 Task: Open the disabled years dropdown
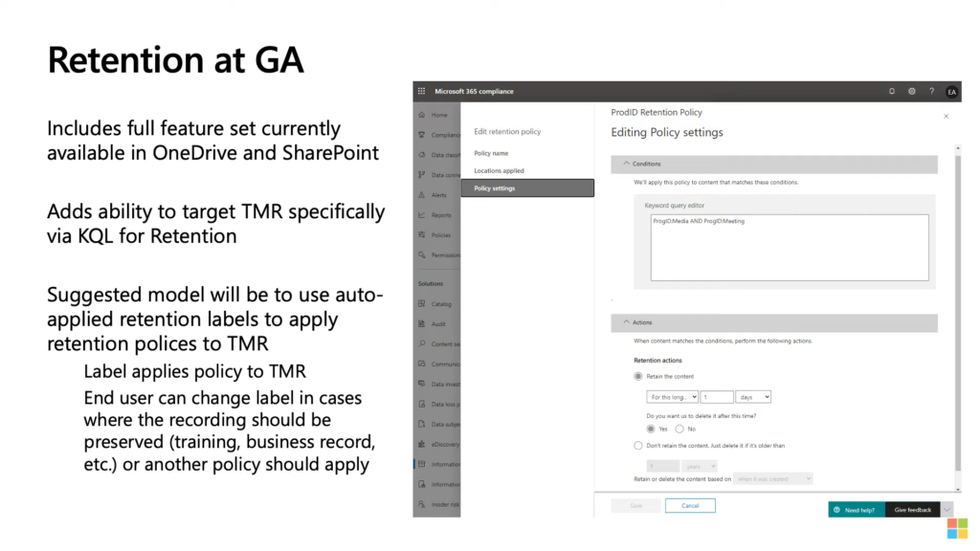pyautogui.click(x=700, y=466)
